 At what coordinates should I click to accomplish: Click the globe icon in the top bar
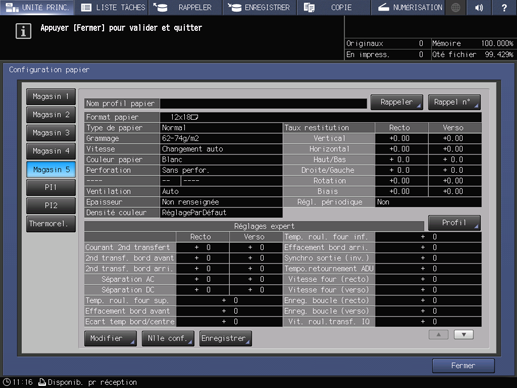point(455,7)
